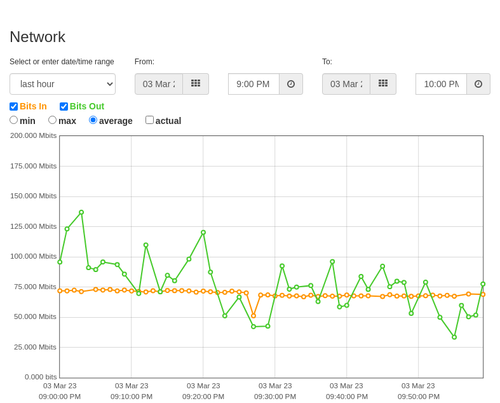
Task: Click the '09:30:00 PM' x-axis label
Action: [x=275, y=397]
